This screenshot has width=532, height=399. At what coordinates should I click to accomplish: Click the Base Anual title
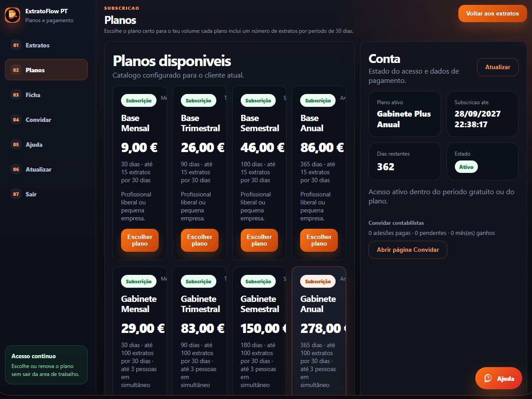[x=312, y=123]
